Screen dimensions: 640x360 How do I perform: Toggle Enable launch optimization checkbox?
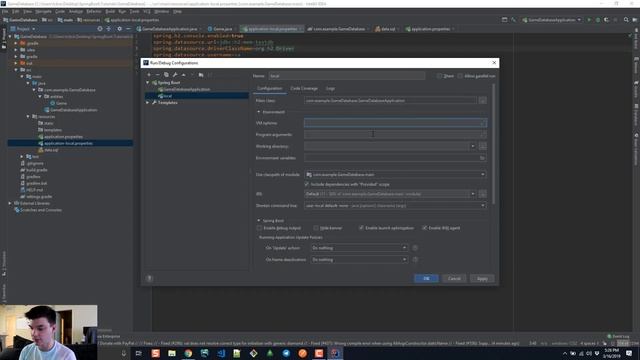[x=361, y=228]
